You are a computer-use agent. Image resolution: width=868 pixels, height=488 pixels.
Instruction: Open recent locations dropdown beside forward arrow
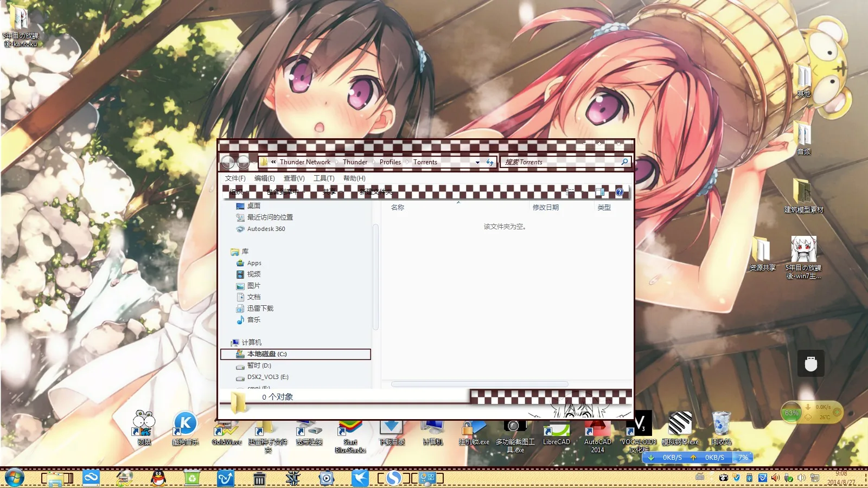coord(253,162)
